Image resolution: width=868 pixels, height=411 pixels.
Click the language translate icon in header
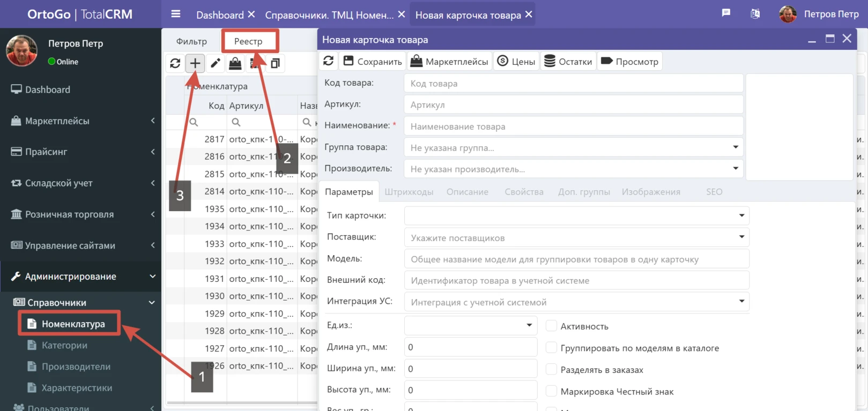coord(755,14)
